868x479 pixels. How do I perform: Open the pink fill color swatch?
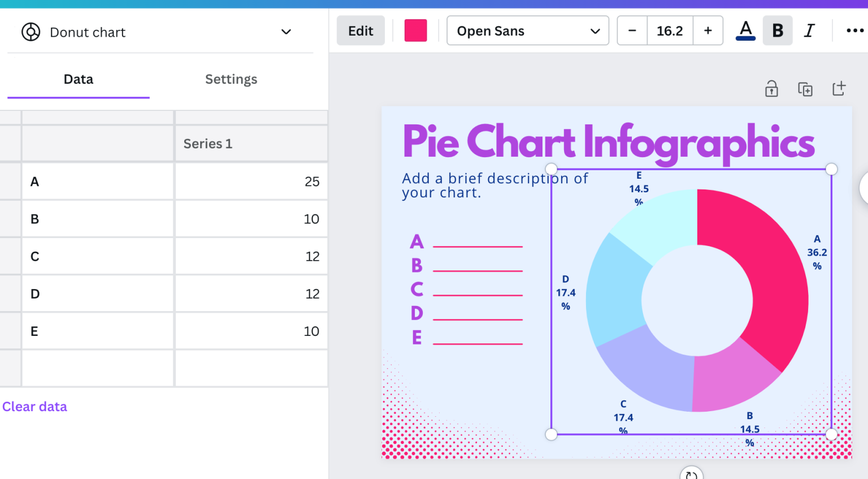(x=416, y=31)
